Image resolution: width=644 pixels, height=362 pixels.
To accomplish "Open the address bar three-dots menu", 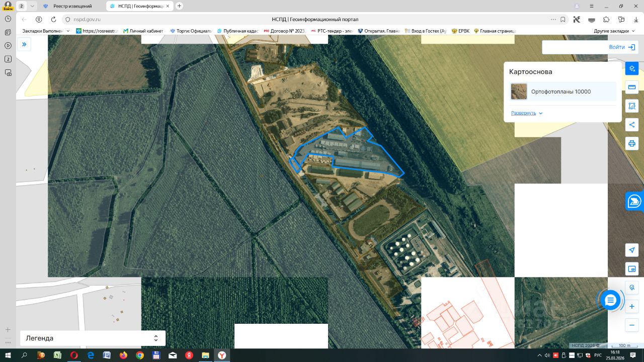I will click(553, 19).
